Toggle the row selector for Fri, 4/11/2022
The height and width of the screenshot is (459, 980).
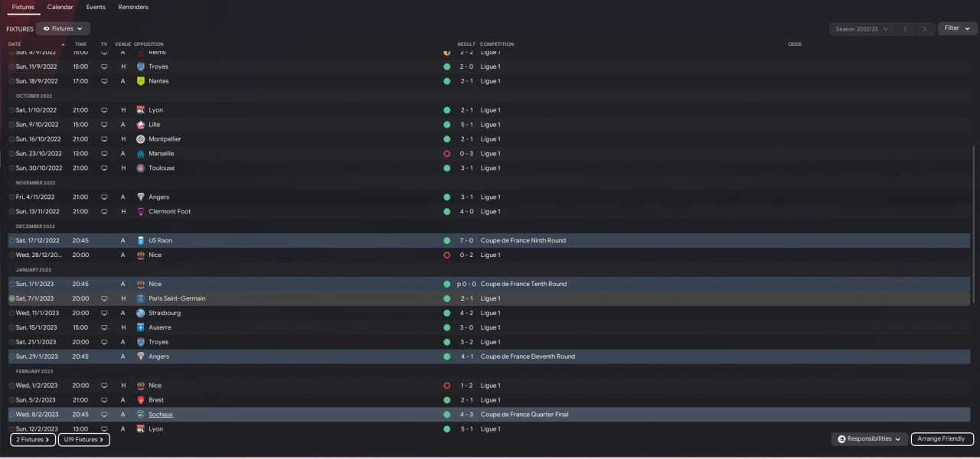(x=12, y=197)
